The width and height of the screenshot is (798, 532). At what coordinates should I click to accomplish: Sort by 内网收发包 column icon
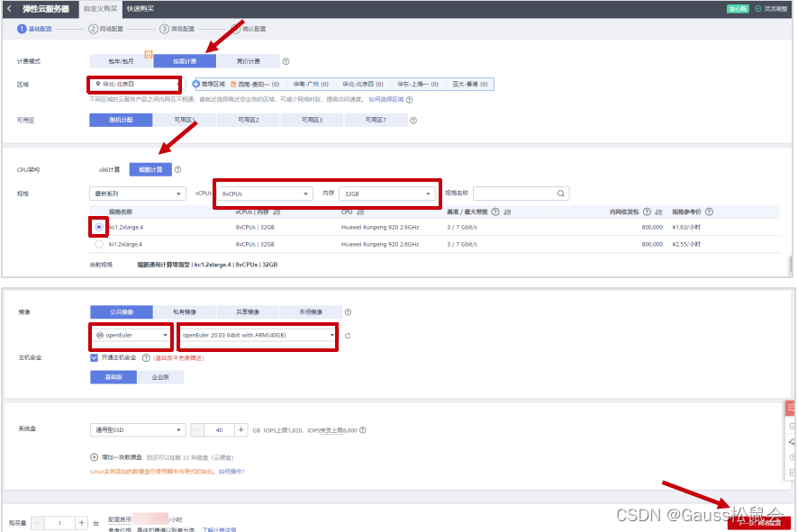658,212
